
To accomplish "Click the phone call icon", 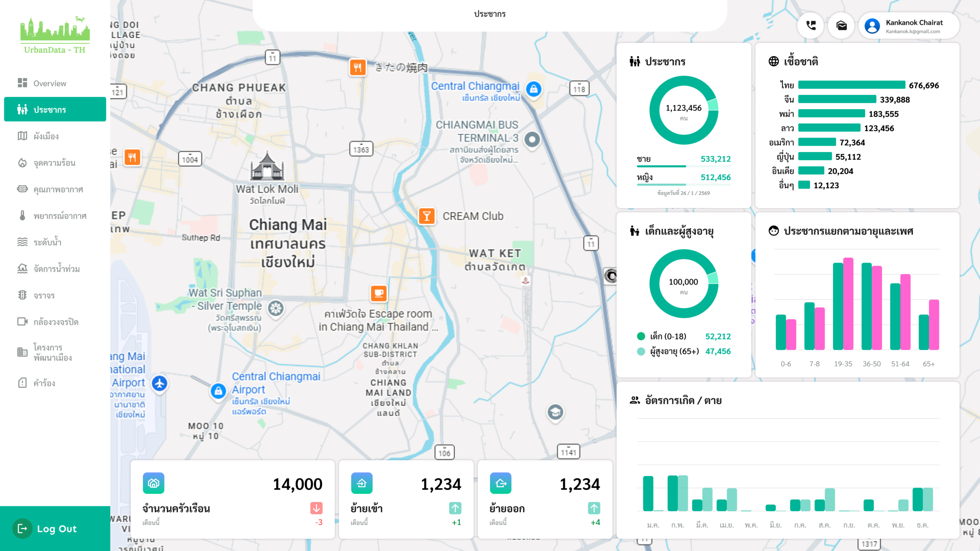I will tap(811, 26).
